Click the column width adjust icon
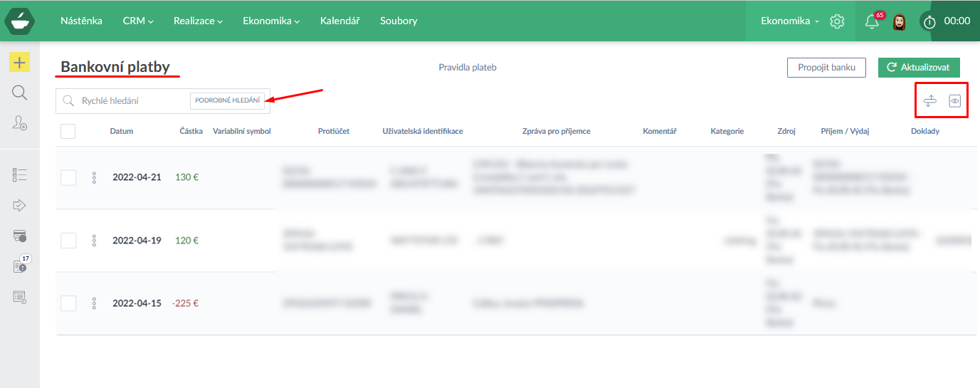This screenshot has width=980, height=388. (929, 101)
